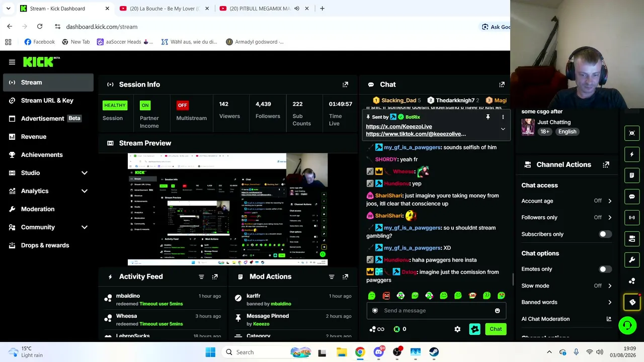
Task: Launch Steam from the taskbar
Action: click(434, 352)
